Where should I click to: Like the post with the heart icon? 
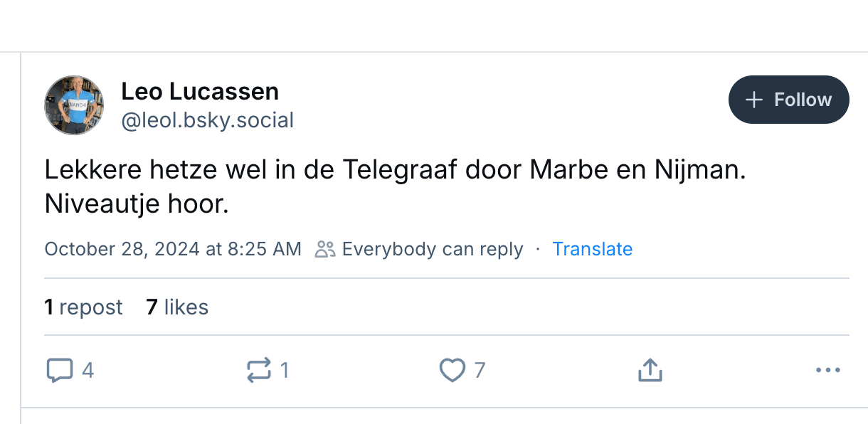(452, 371)
